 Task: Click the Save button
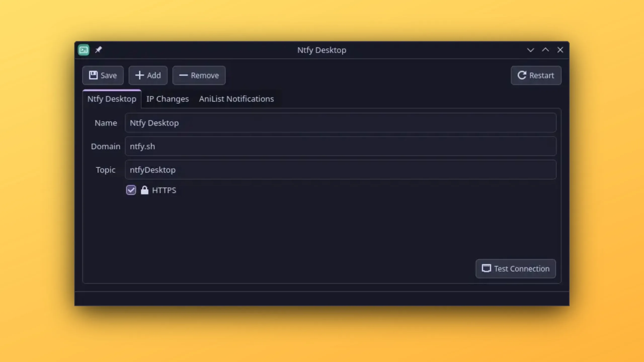pyautogui.click(x=103, y=75)
